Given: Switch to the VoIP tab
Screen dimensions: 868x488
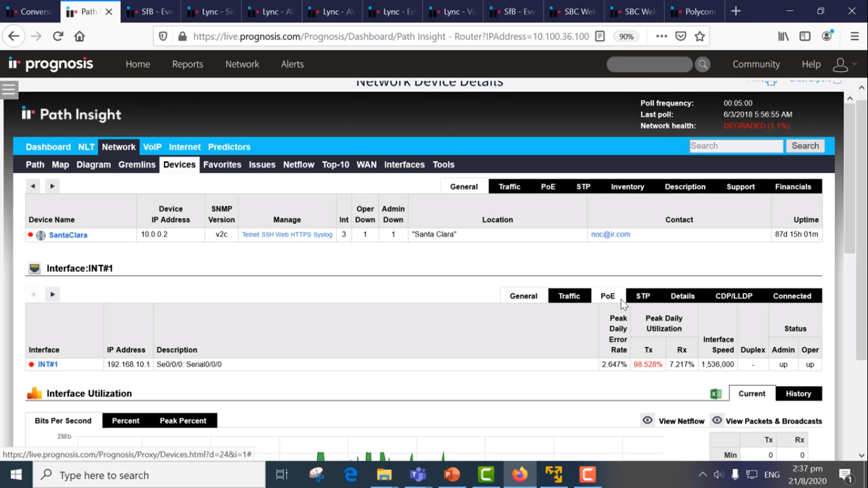Looking at the screenshot, I should coord(152,147).
